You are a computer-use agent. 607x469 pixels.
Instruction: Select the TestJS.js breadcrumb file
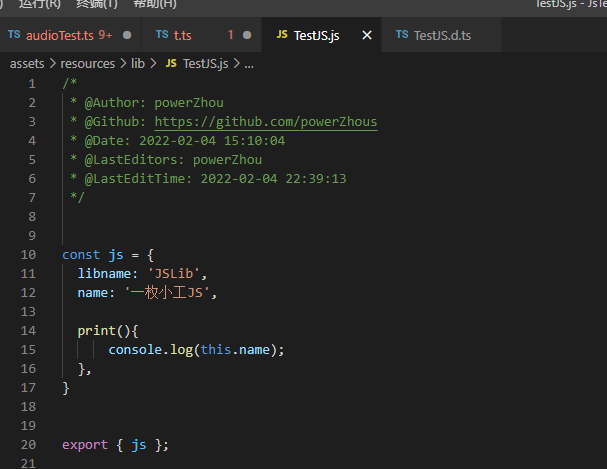(206, 63)
